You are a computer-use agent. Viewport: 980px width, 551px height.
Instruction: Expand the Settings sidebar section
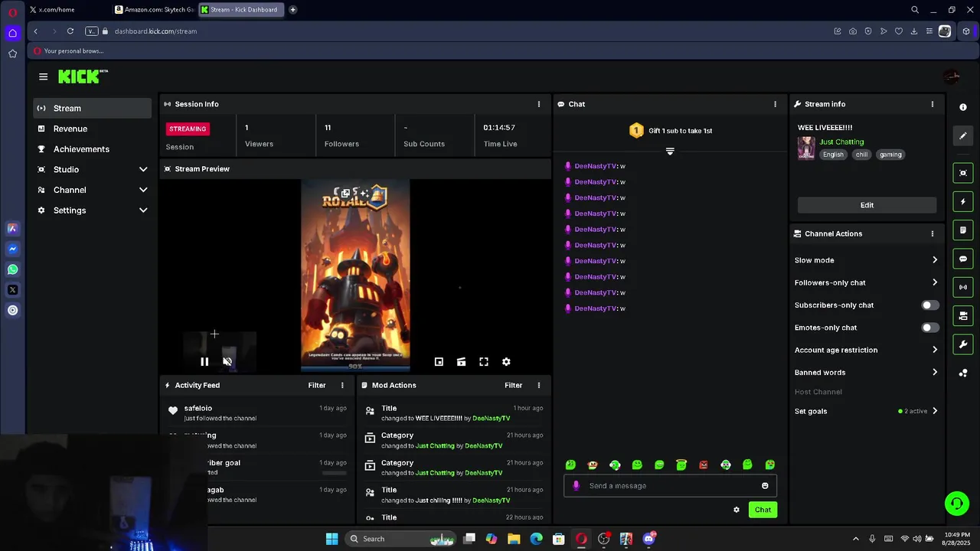[x=143, y=210]
